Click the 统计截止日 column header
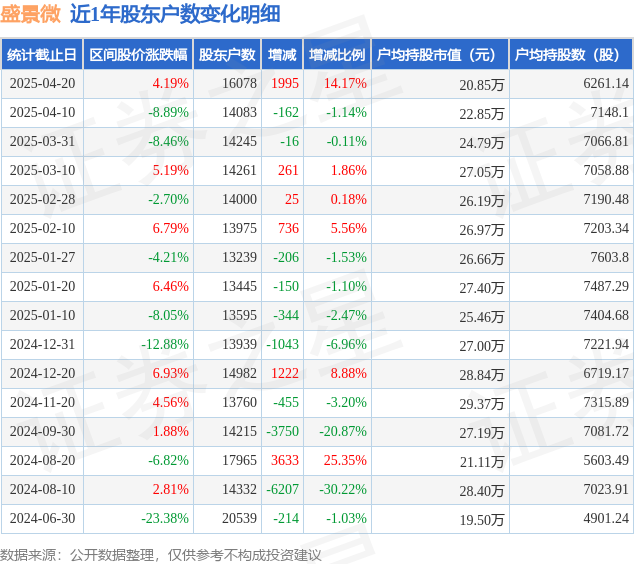 click(42, 55)
